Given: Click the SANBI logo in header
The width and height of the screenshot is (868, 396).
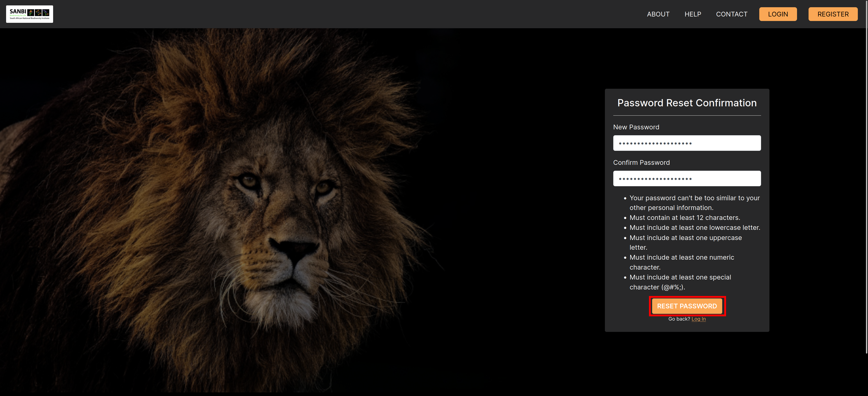Looking at the screenshot, I should [x=29, y=14].
